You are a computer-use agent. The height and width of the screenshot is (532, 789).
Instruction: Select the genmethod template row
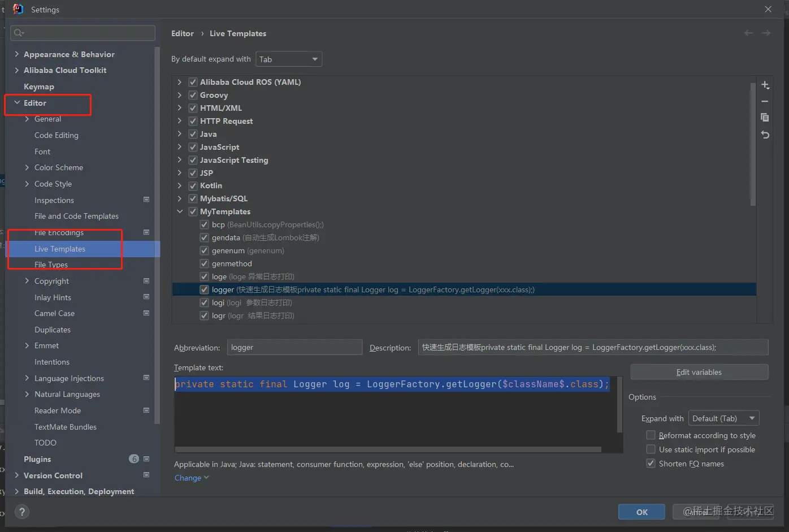click(x=464, y=263)
